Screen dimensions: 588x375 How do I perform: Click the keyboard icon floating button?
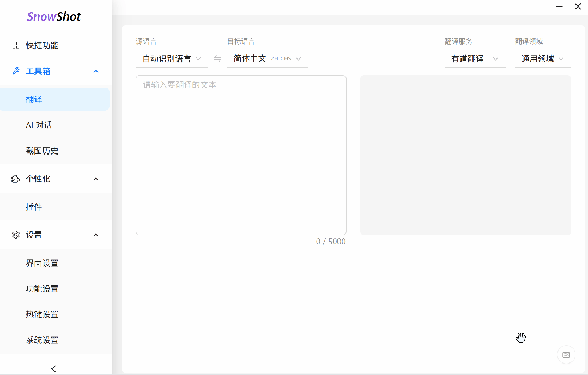tap(566, 355)
